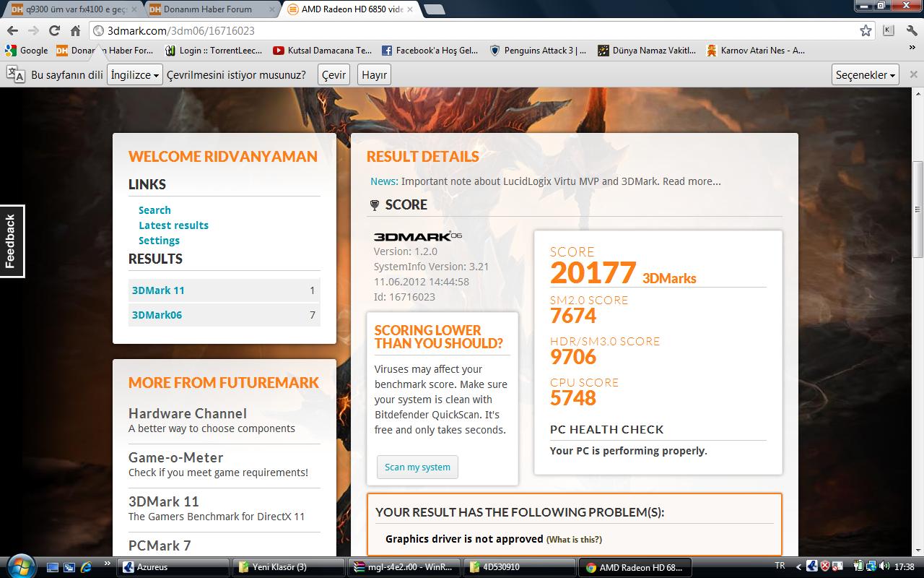Open Chrome wrench settings menu

coord(912,30)
